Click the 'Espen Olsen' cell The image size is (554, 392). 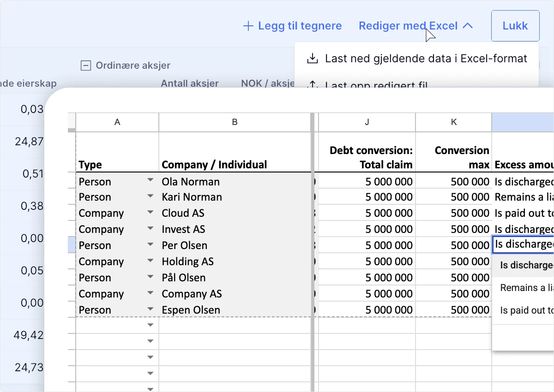click(235, 310)
